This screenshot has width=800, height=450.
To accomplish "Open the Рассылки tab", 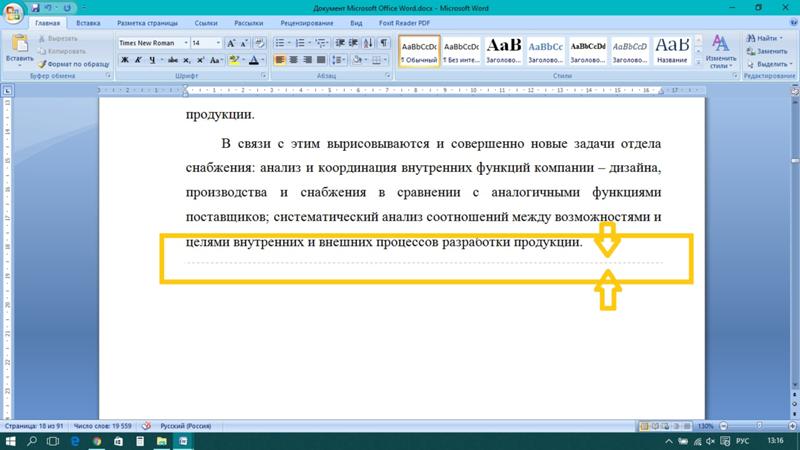I will coord(248,23).
